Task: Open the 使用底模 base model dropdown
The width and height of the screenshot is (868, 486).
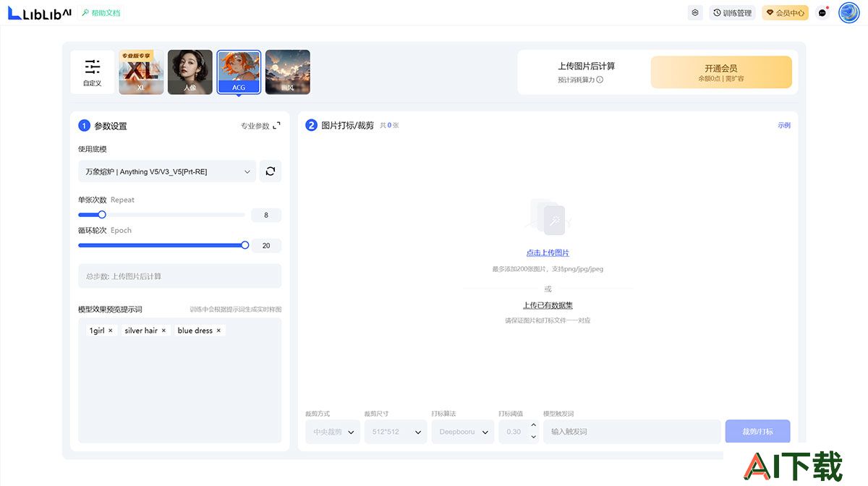Action: click(167, 171)
